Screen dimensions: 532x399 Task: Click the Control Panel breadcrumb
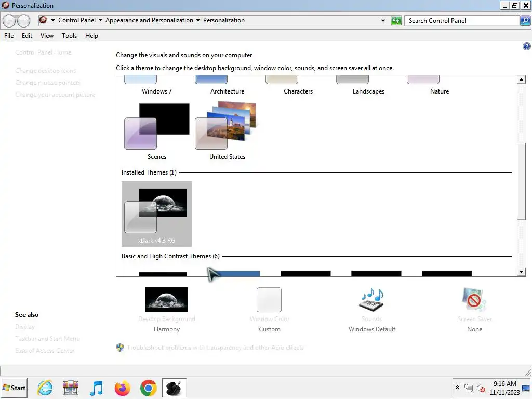tap(77, 20)
